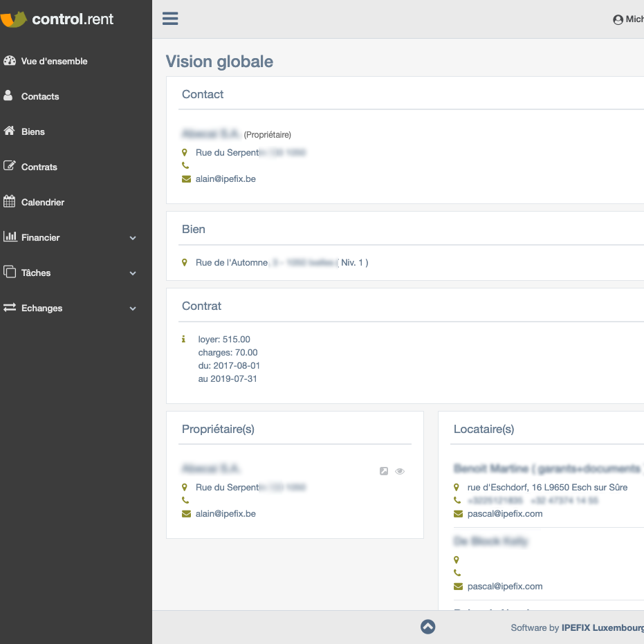Toggle the hamburger sidebar menu
This screenshot has width=644, height=644.
coord(170,19)
